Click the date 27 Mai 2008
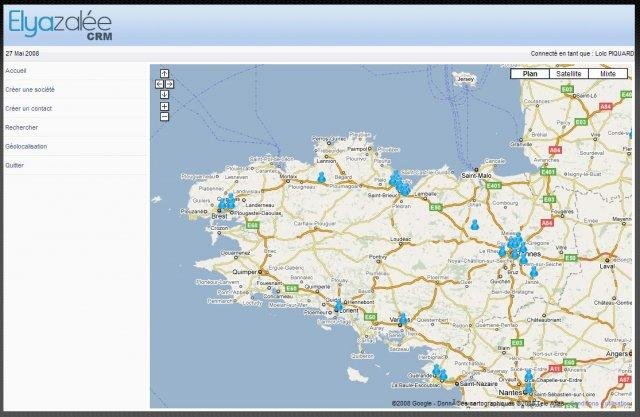 (22, 53)
